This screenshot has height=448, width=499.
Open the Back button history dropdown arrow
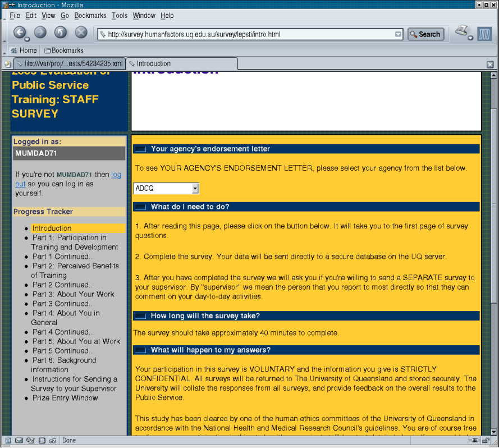(28, 39)
